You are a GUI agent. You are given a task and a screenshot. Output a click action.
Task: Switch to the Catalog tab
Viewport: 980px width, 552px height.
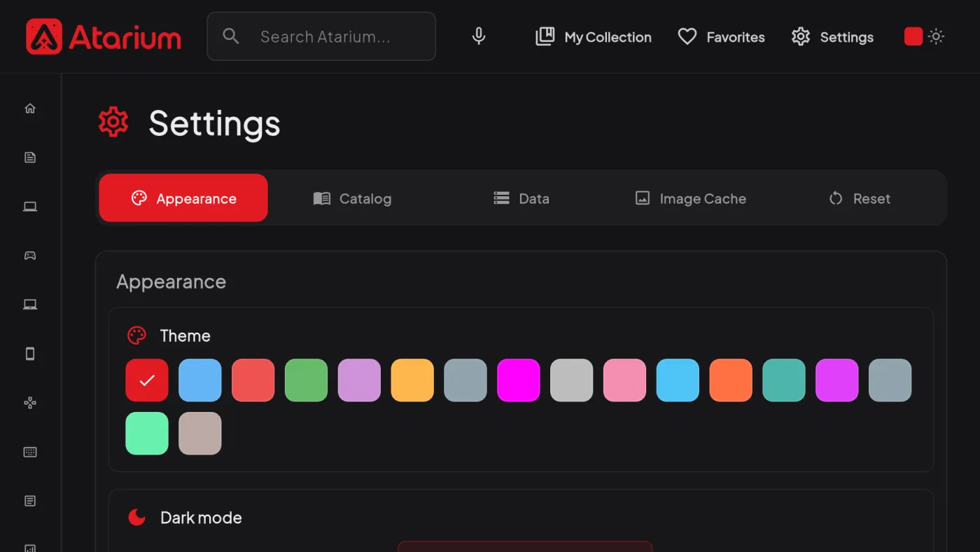click(x=352, y=198)
